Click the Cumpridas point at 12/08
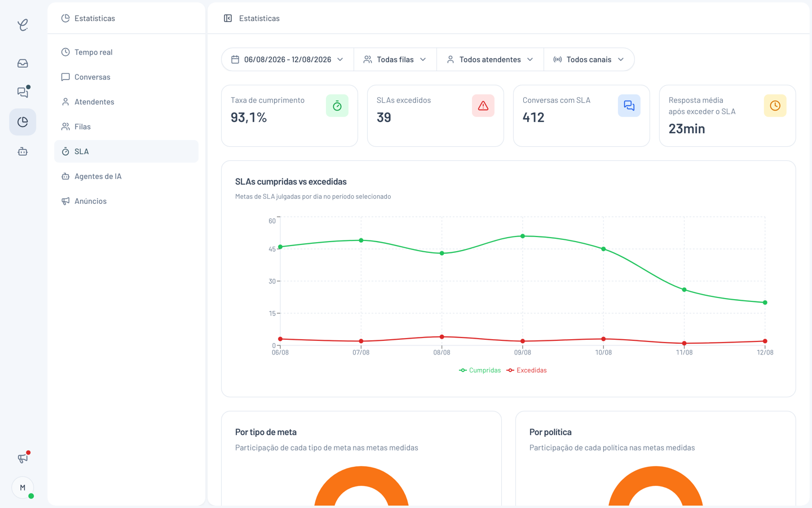Image resolution: width=812 pixels, height=508 pixels. (765, 303)
